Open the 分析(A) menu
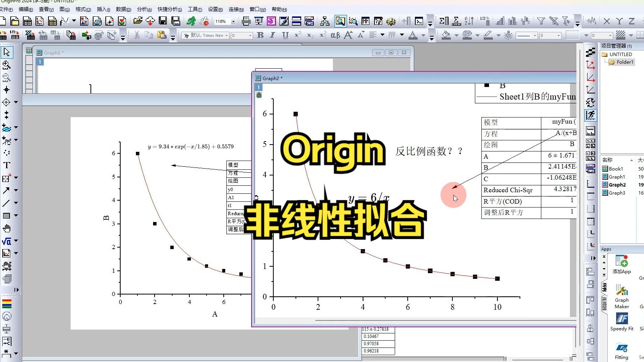Image resolution: width=644 pixels, height=362 pixels. [x=144, y=9]
